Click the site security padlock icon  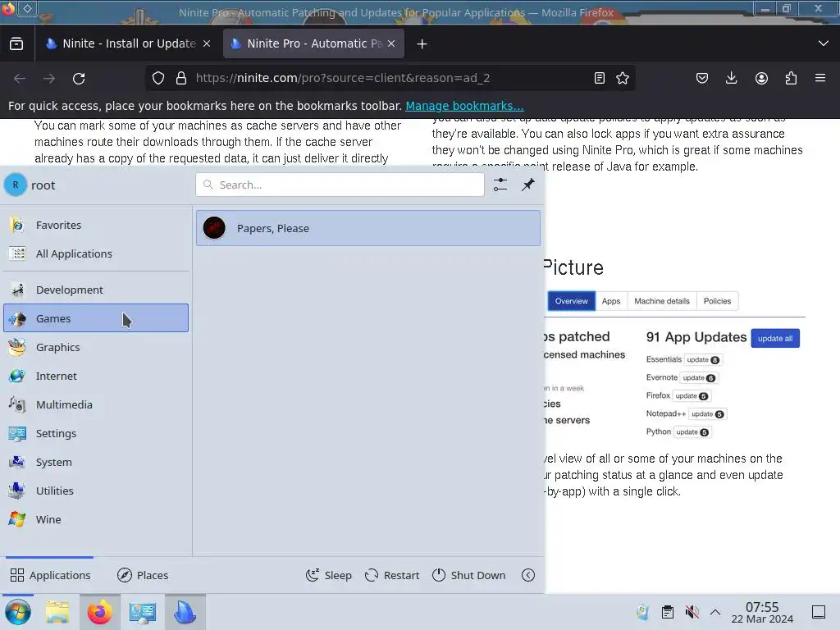click(181, 78)
